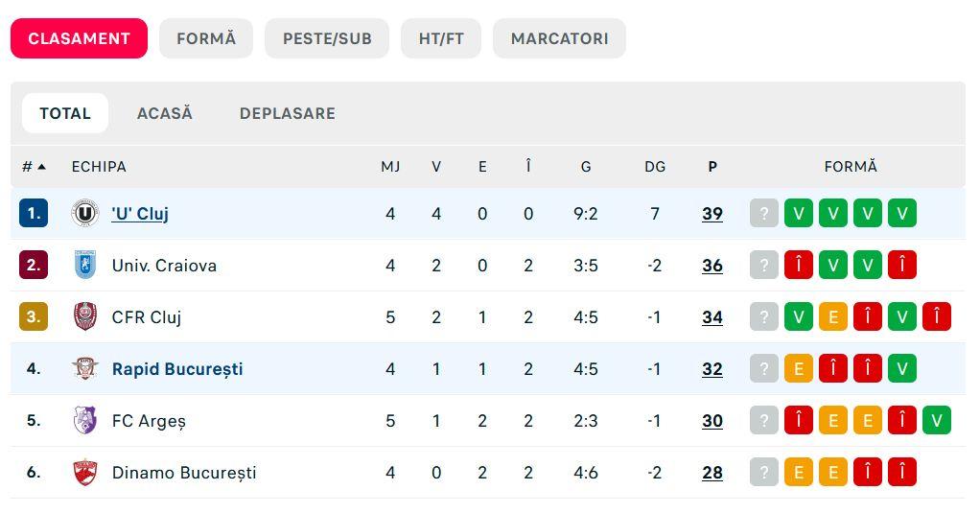Switch to the FORMĂ tab
This screenshot has height=513, width=980.
[x=206, y=38]
